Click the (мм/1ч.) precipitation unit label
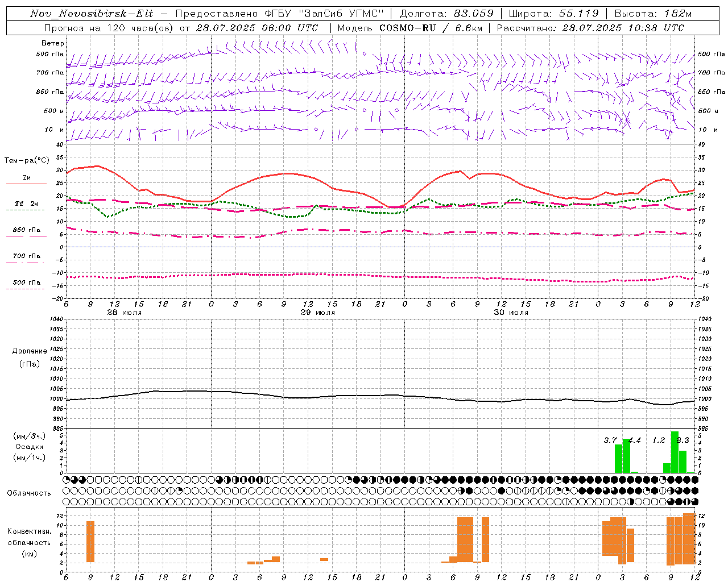Image resolution: width=728 pixels, height=582 pixels. [x=30, y=458]
